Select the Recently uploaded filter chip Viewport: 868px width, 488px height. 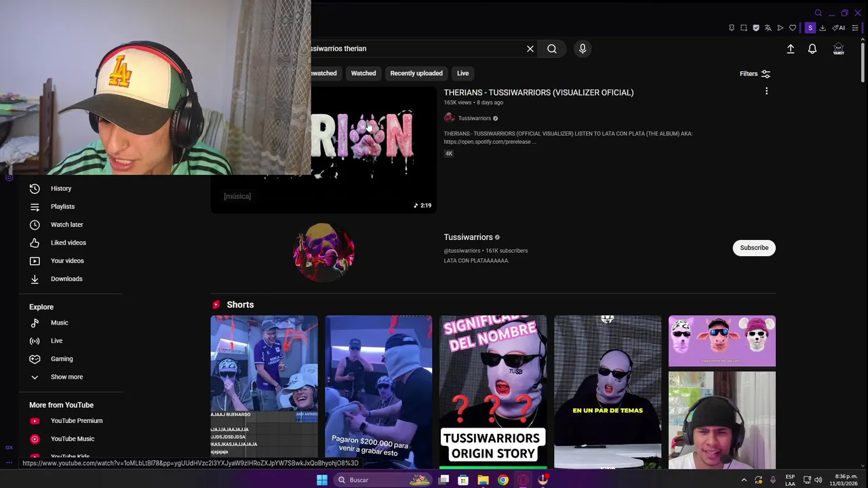click(416, 73)
